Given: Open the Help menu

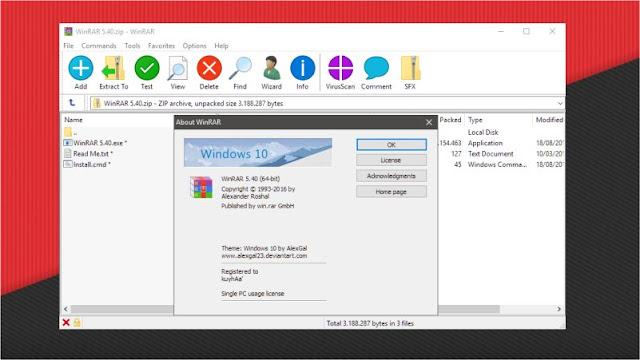Looking at the screenshot, I should pos(221,46).
